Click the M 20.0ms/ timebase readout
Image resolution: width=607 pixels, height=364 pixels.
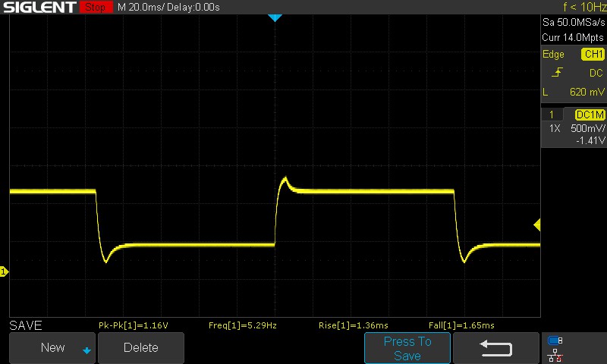[x=140, y=7]
